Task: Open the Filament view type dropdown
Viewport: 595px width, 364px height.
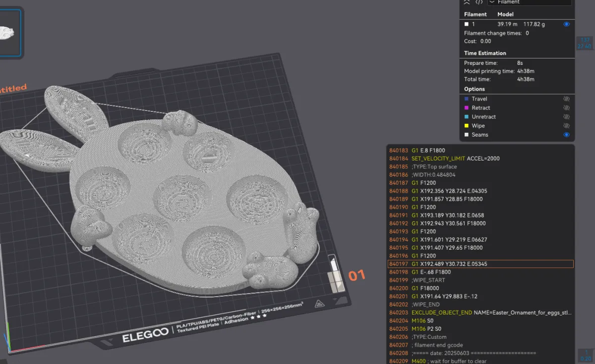Action: pos(531,2)
